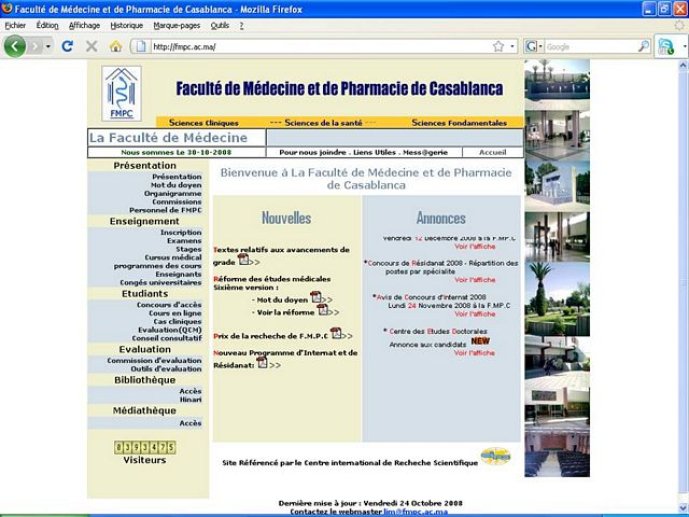Open Commission d'evaluation link

pos(154,360)
